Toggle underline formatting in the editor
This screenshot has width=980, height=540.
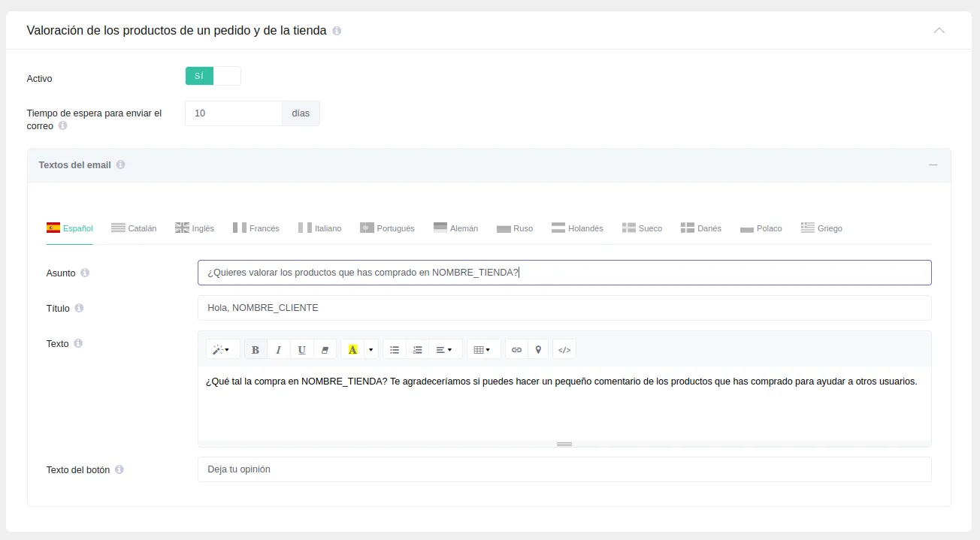coord(301,349)
